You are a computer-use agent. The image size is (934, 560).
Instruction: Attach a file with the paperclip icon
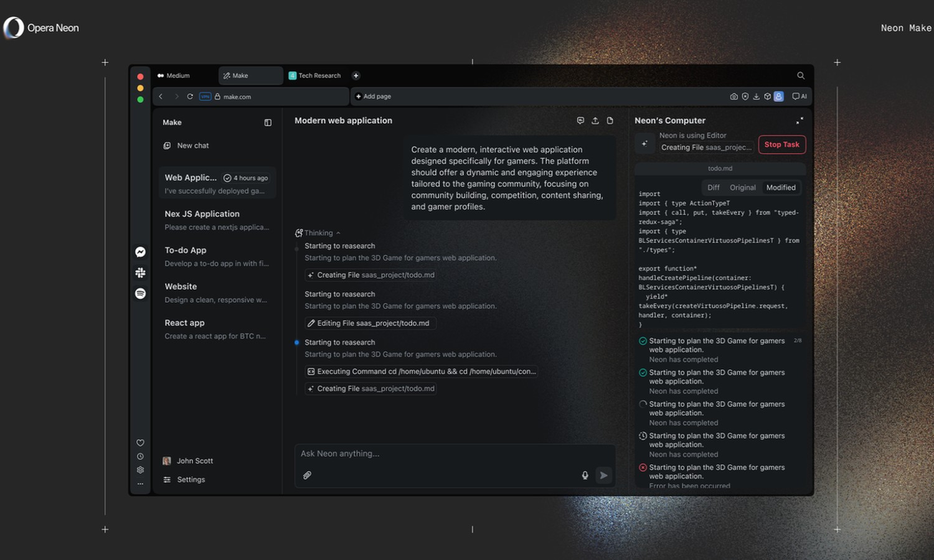307,475
